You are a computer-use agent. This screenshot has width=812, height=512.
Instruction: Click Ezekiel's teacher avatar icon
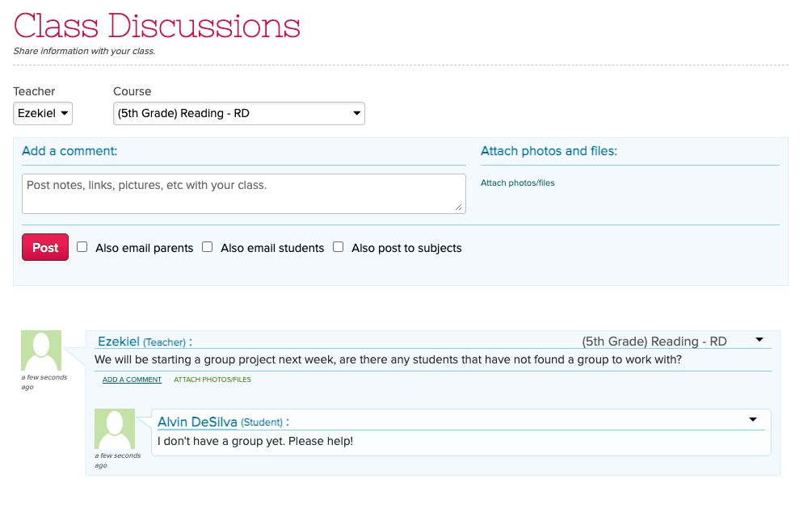pos(41,350)
